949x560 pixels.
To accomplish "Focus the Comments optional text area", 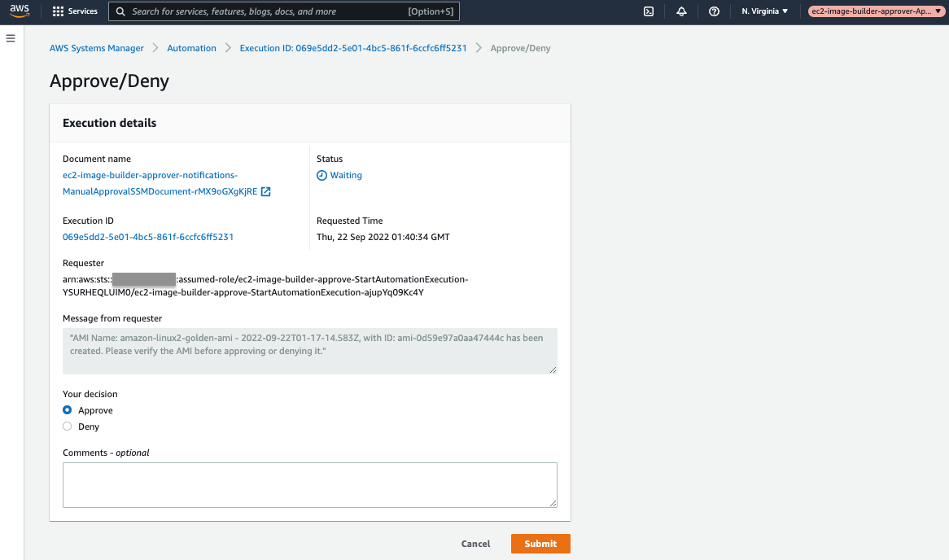I will [x=310, y=485].
